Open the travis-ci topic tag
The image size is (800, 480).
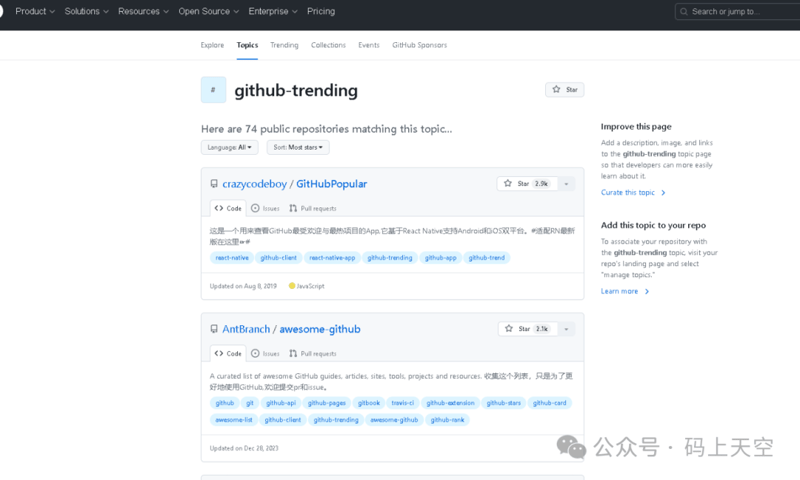pyautogui.click(x=403, y=403)
